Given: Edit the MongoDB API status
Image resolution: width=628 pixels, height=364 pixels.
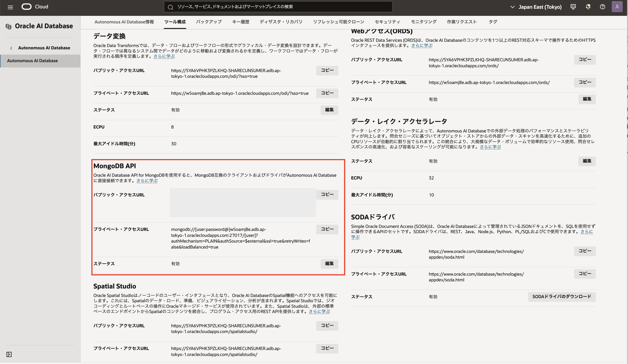Looking at the screenshot, I should [x=329, y=264].
